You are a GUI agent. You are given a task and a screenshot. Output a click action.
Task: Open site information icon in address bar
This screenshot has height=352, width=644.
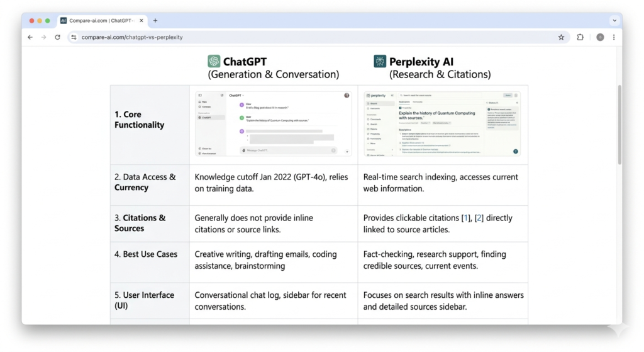coord(74,37)
